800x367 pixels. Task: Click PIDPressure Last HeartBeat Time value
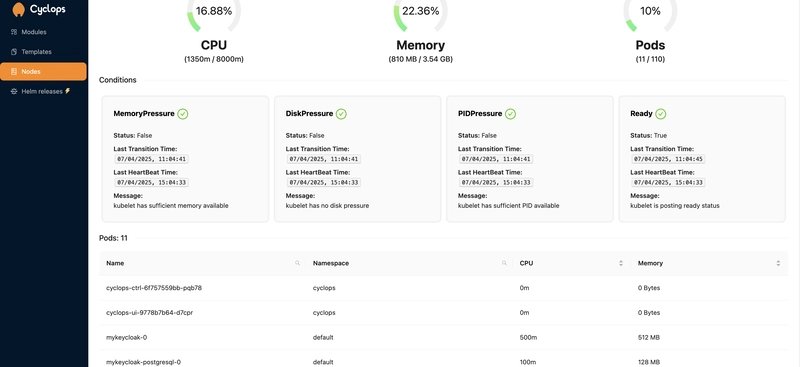click(x=496, y=182)
